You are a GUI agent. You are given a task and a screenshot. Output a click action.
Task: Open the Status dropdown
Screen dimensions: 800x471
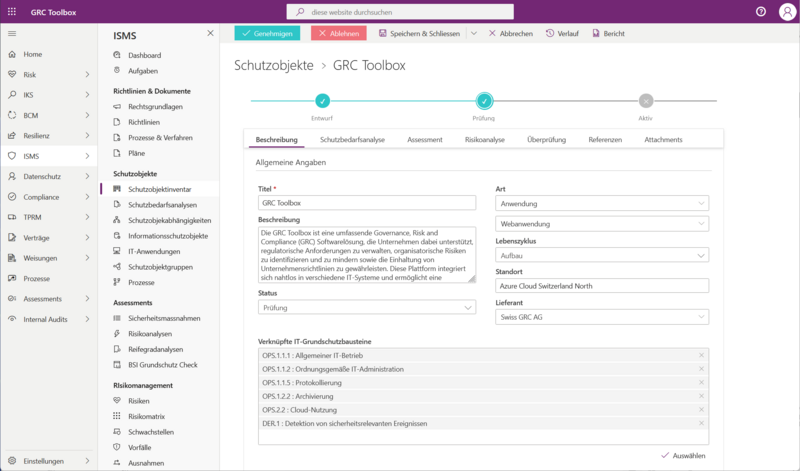[x=367, y=308]
